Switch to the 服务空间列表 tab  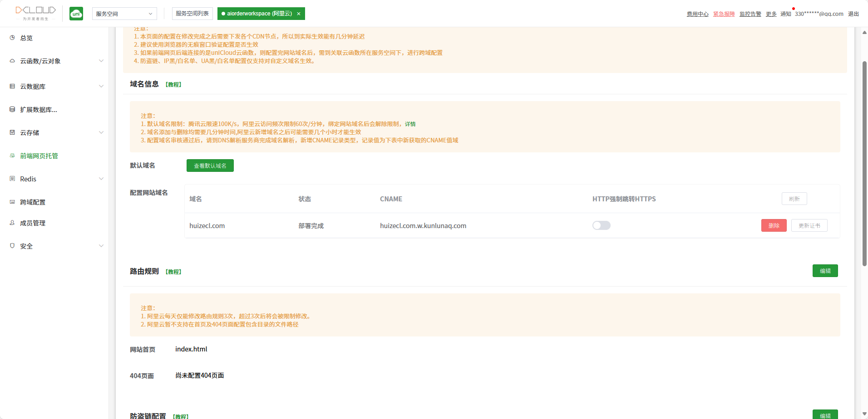[x=192, y=14]
